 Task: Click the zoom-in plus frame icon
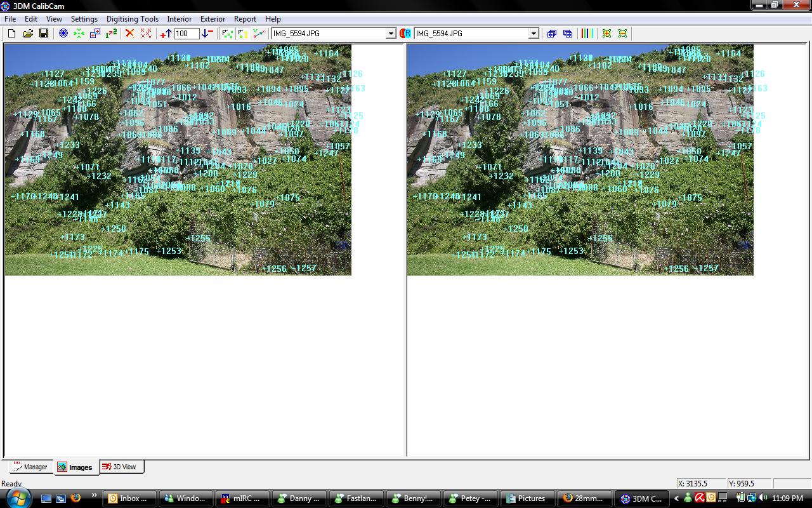coord(606,34)
